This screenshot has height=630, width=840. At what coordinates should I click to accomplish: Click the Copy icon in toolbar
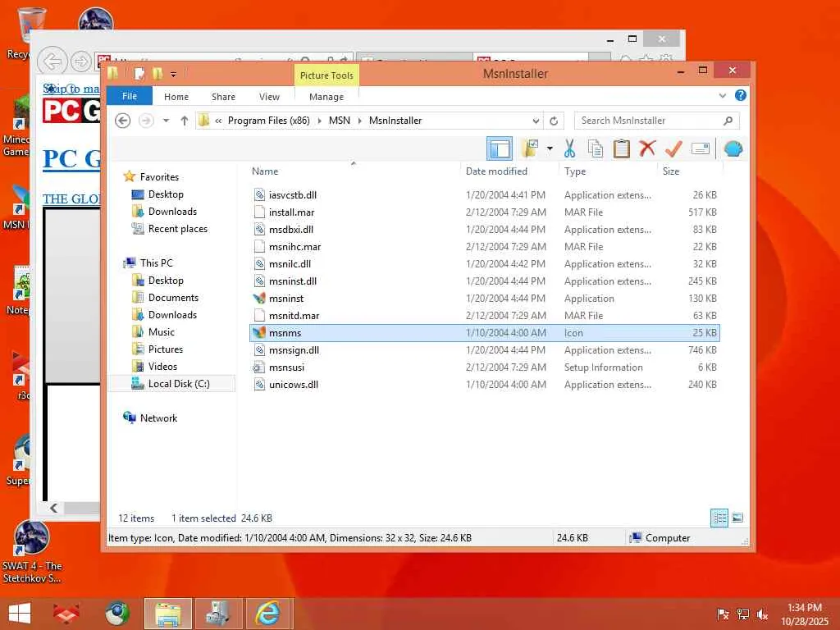[x=596, y=148]
